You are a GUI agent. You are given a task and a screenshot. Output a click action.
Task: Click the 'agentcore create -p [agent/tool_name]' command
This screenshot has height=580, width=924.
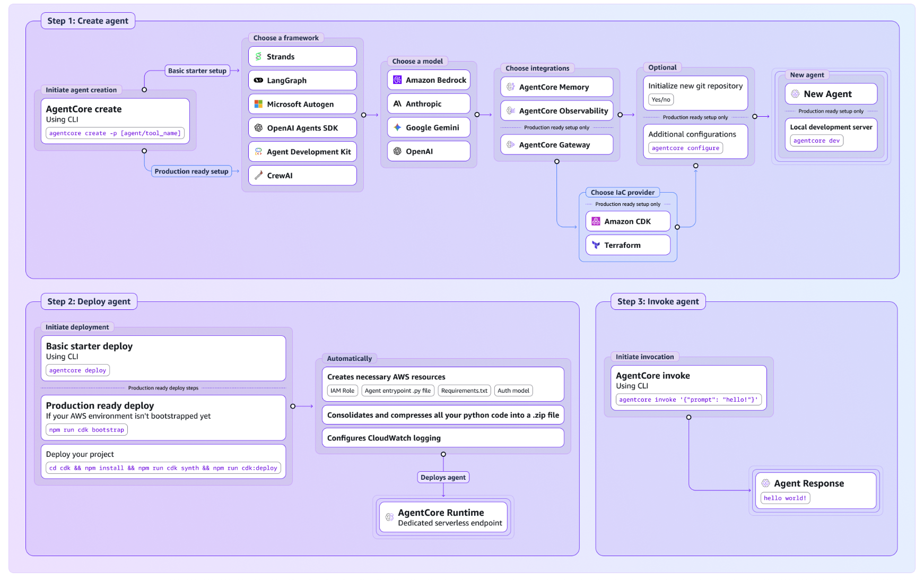115,133
